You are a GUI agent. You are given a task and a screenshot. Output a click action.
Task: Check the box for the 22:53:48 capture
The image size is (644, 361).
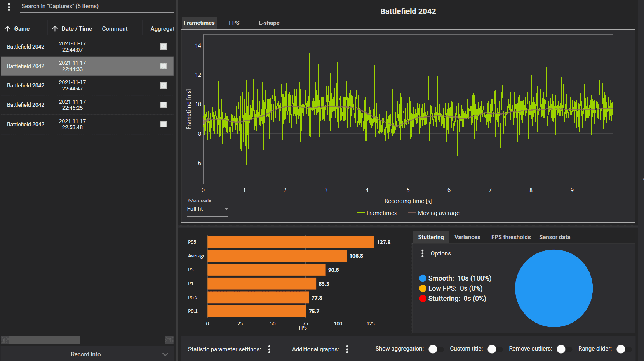click(x=163, y=124)
